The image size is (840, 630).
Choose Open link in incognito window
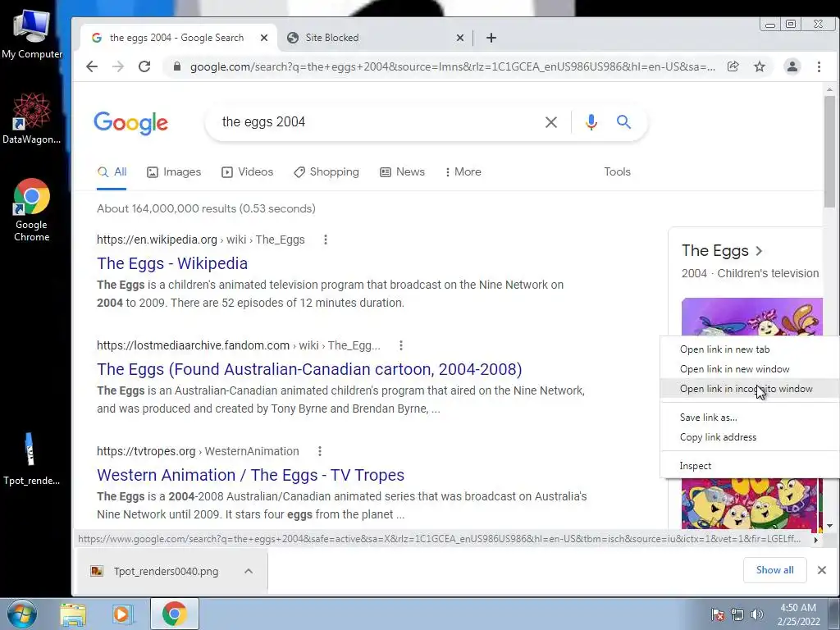pos(750,389)
